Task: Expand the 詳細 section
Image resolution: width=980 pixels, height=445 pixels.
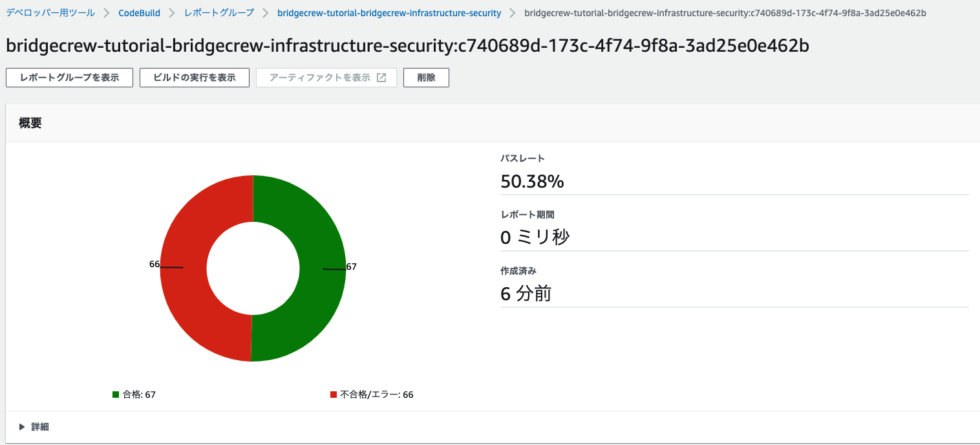Action: pos(34,427)
